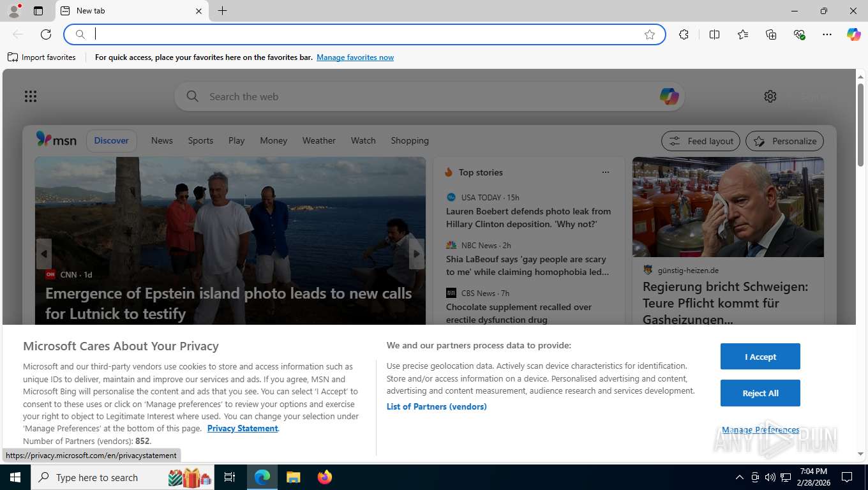
Task: Click the taskbar search box
Action: (x=123, y=477)
